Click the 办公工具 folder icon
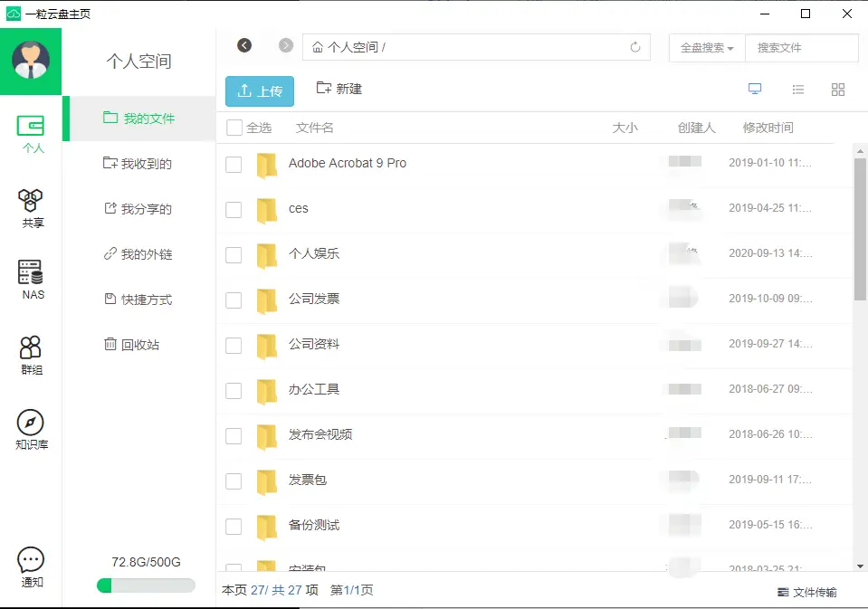868x609 pixels. pos(266,392)
